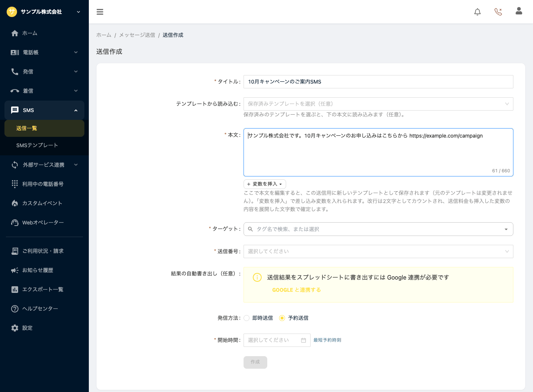Click the 作成 button
The image size is (533, 392).
click(x=255, y=362)
